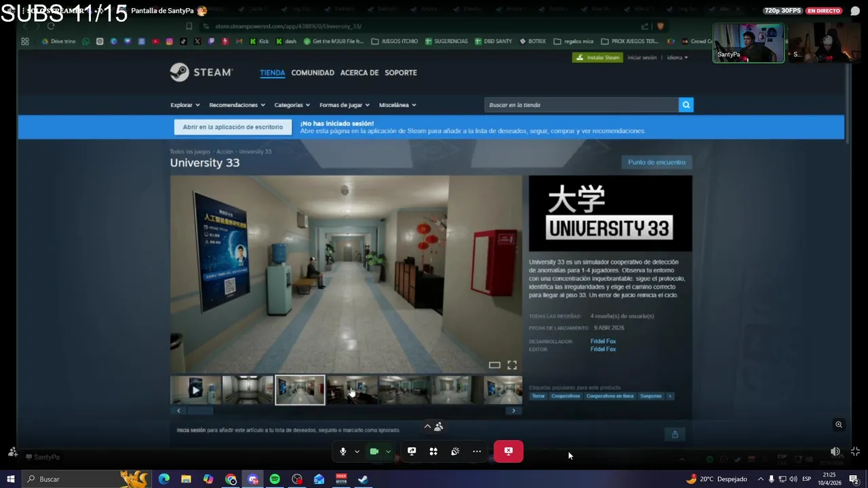Select the fifth screenshot thumbnail
Viewport: 868px width, 488px height.
[403, 390]
